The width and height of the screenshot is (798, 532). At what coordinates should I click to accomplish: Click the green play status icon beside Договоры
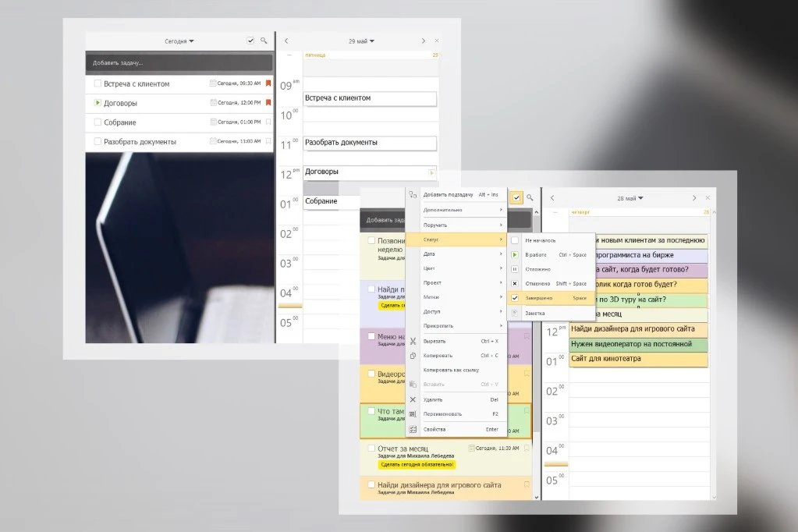98,103
